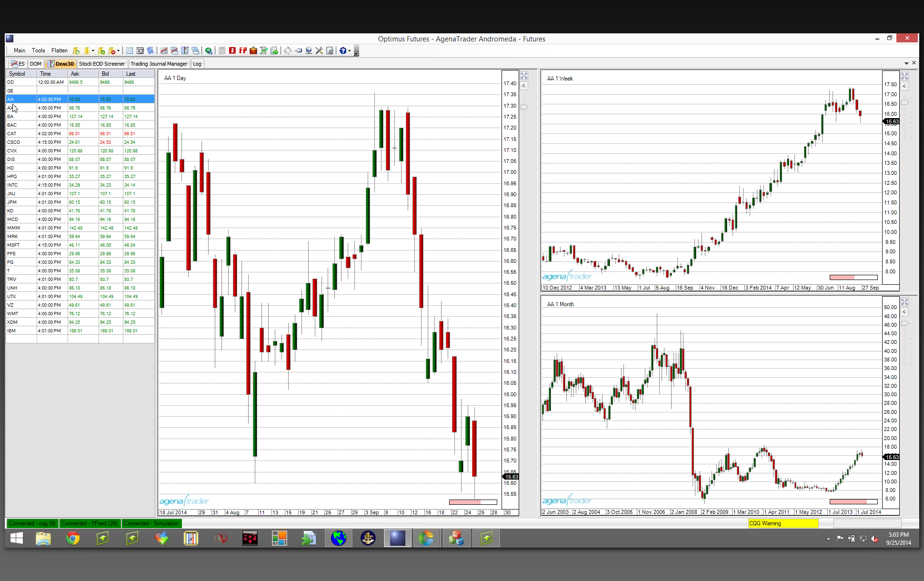924x581 pixels.
Task: Select the IBM row in the watchlist
Action: [x=80, y=331]
